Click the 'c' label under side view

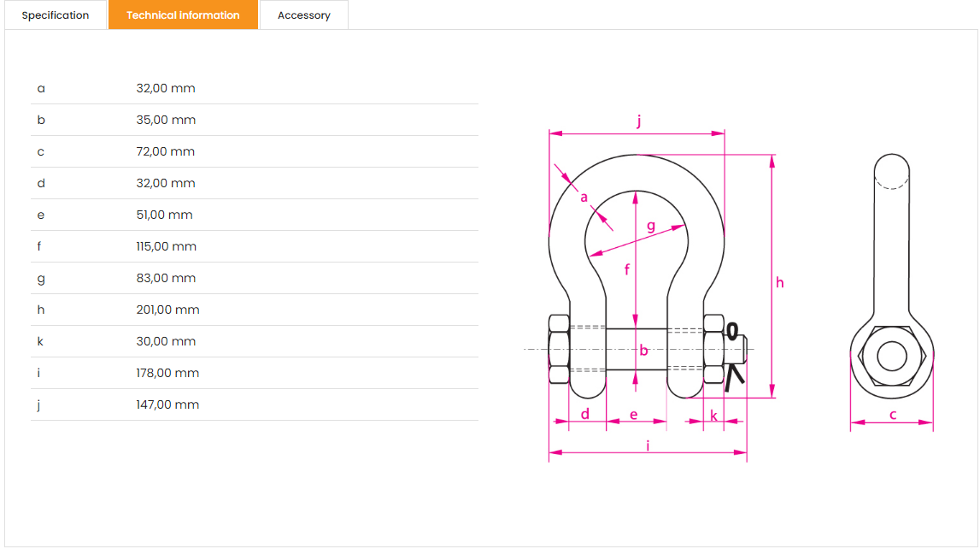pos(893,415)
